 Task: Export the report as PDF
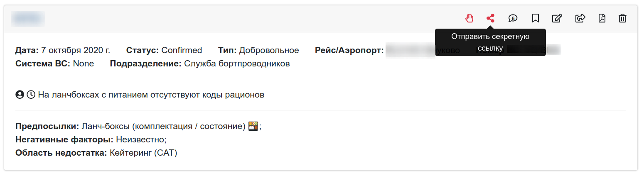coord(602,18)
